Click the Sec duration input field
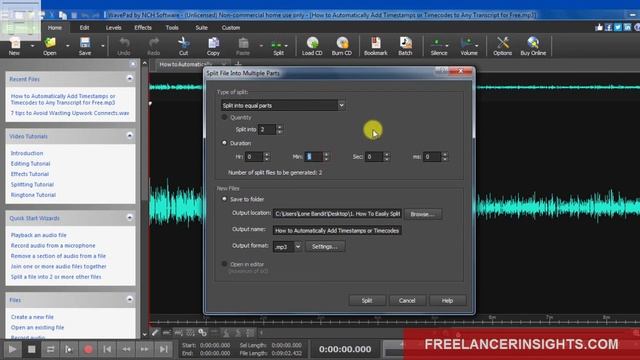The width and height of the screenshot is (640, 360). 374,157
